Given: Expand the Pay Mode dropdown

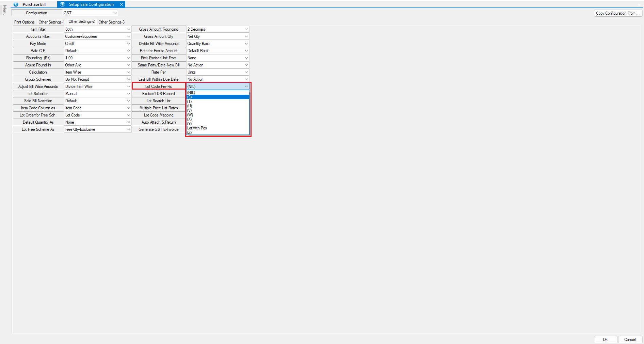Looking at the screenshot, I should click(128, 44).
